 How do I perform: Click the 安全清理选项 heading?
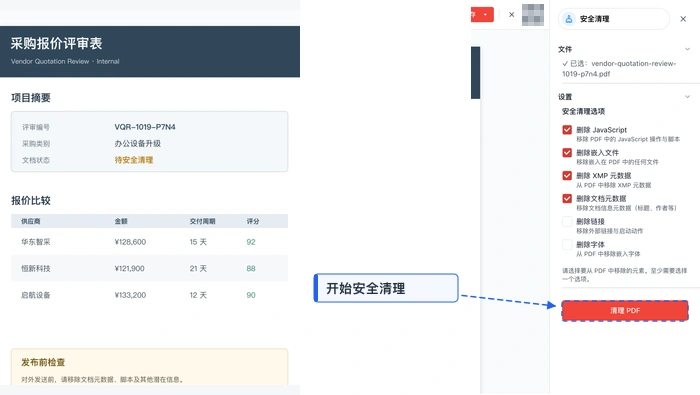click(583, 111)
